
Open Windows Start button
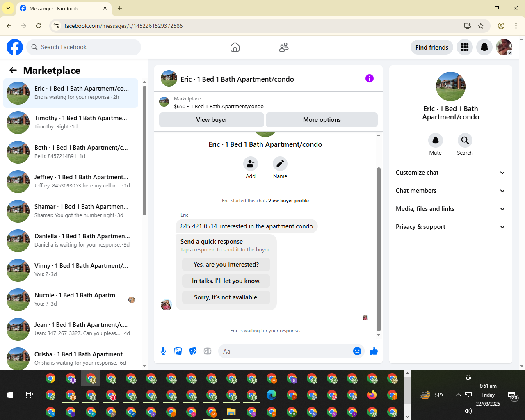[10, 395]
